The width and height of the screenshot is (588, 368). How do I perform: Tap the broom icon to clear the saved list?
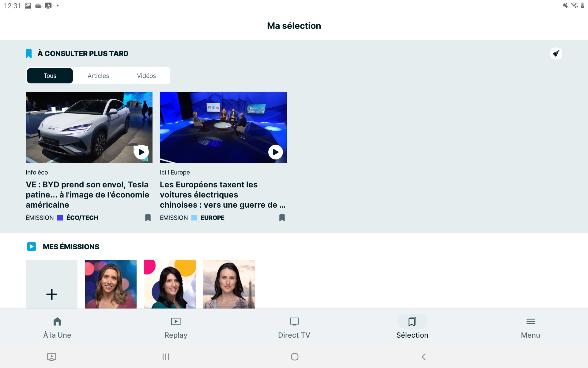pos(556,54)
